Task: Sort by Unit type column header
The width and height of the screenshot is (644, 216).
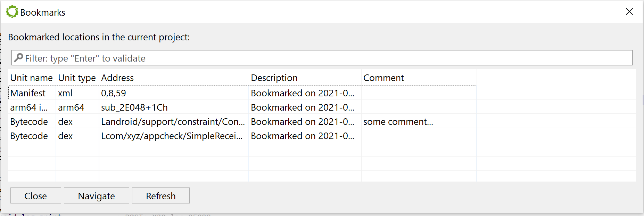Action: coord(77,78)
